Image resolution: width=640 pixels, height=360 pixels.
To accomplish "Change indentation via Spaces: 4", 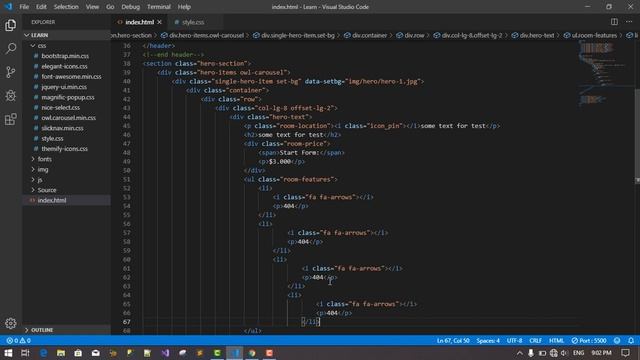I will tap(488, 340).
